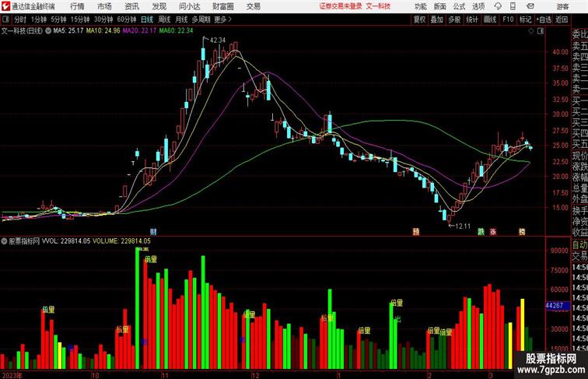Click the 自动 label in right panel
Screen dimensions: 588x379
(x=579, y=244)
